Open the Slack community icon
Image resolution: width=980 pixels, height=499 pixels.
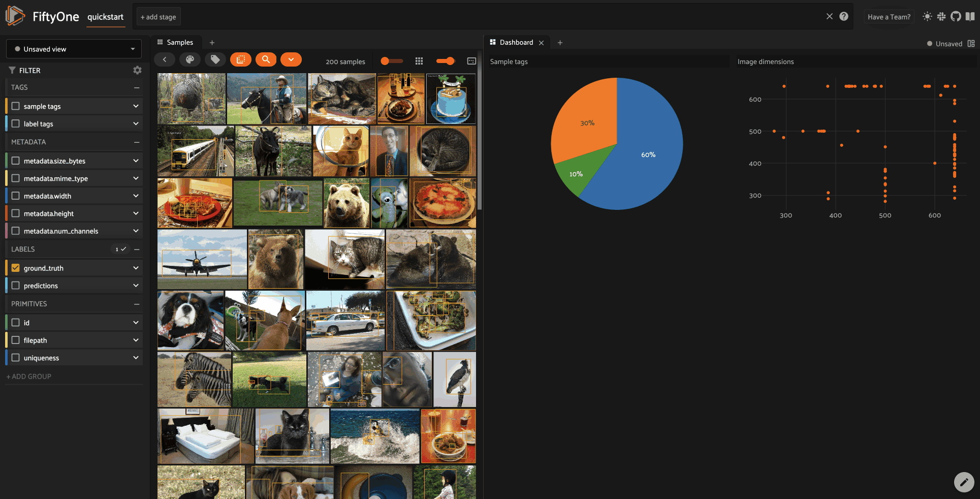941,16
